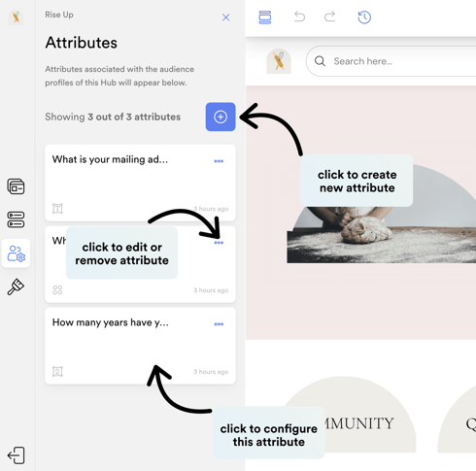
Task: Click the number type icon on years card
Action: [57, 371]
